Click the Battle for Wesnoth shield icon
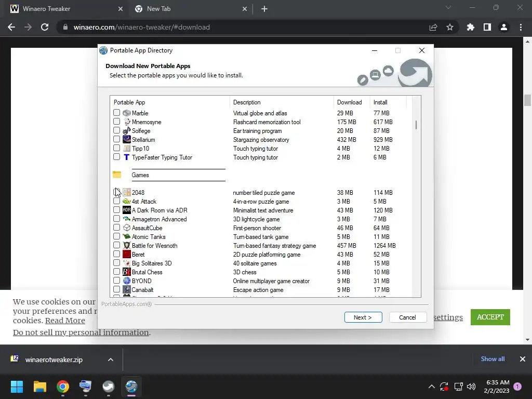532x399 pixels. tap(127, 245)
